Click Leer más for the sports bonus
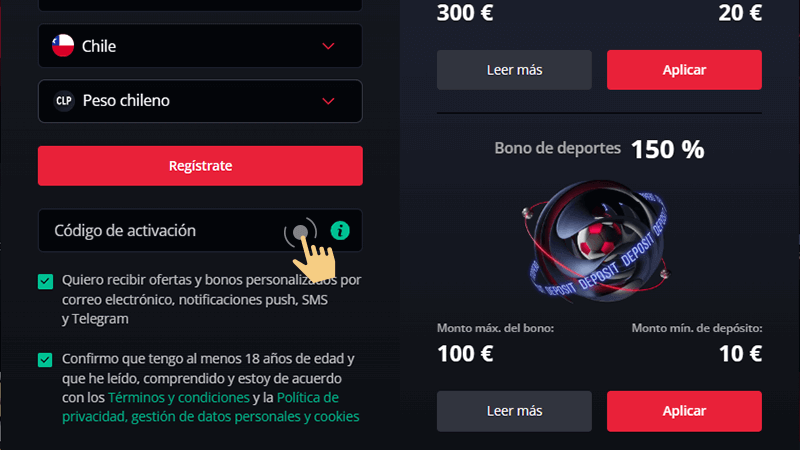 pyautogui.click(x=514, y=411)
